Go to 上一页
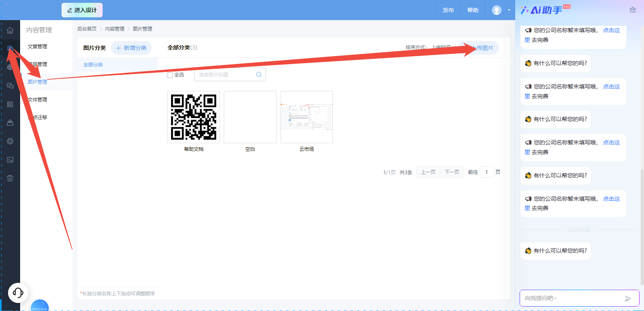The width and height of the screenshot is (644, 311). (x=428, y=172)
